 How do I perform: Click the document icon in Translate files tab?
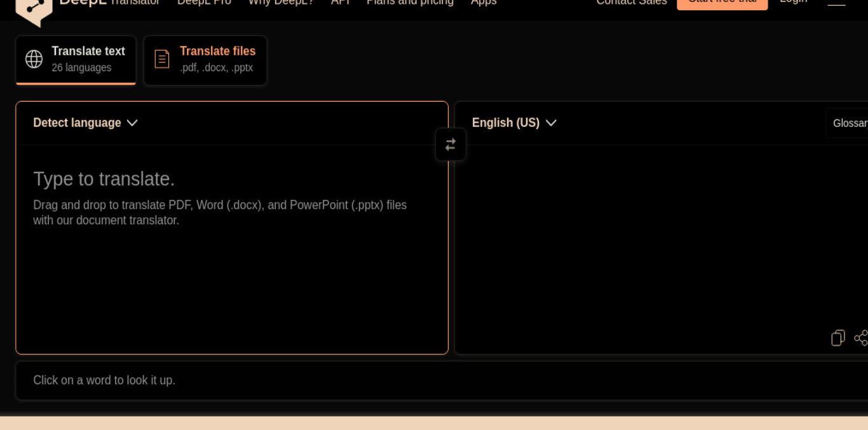[162, 59]
